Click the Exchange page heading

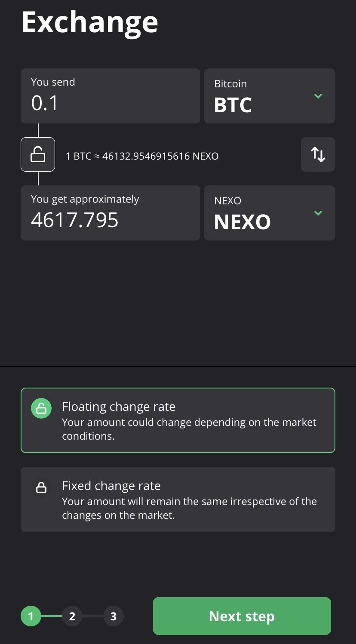90,22
